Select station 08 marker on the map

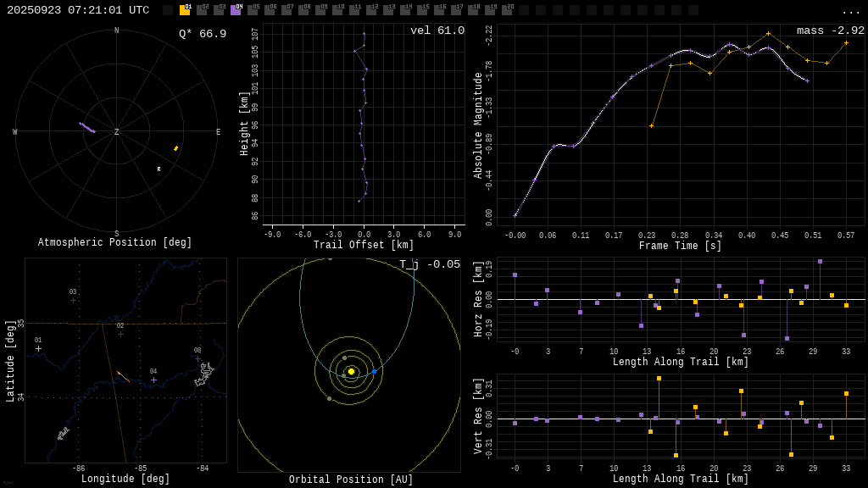pos(198,358)
